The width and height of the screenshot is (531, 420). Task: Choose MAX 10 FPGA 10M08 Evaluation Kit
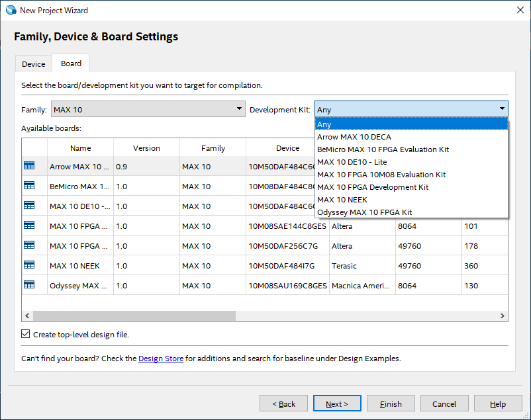pyautogui.click(x=411, y=175)
